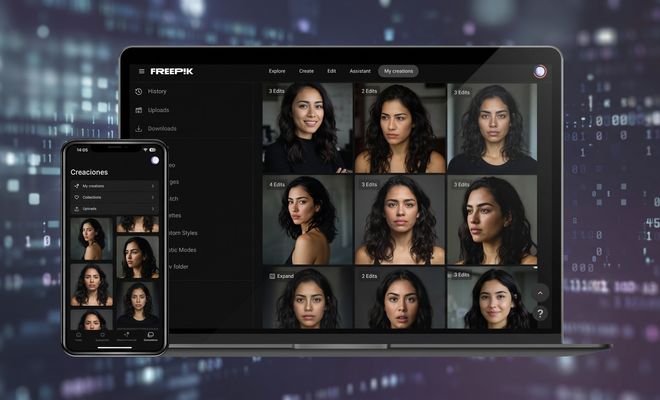
Task: Click the Freepik logo on laptop
Action: [172, 72]
